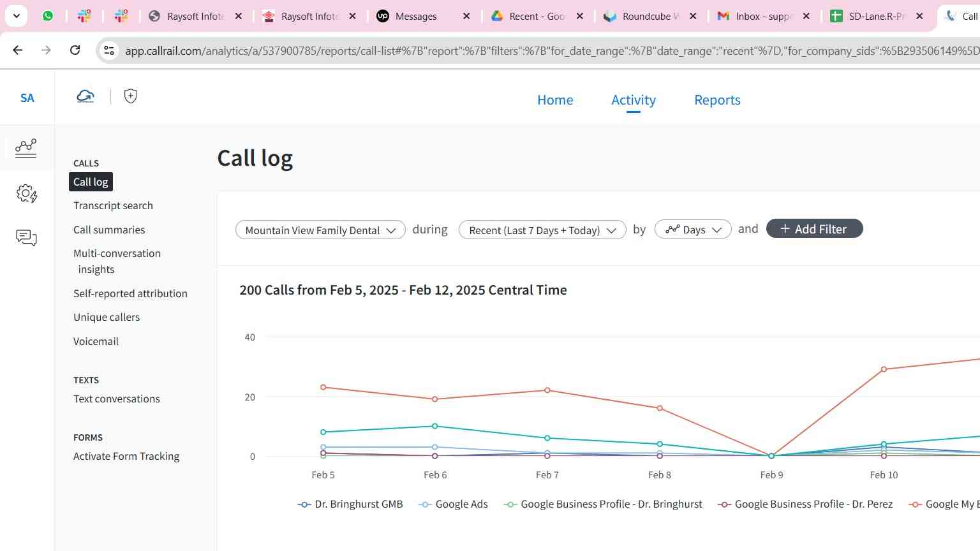The width and height of the screenshot is (980, 551).
Task: Expand the Mountain View Family Dental dropdown
Action: [x=320, y=230]
